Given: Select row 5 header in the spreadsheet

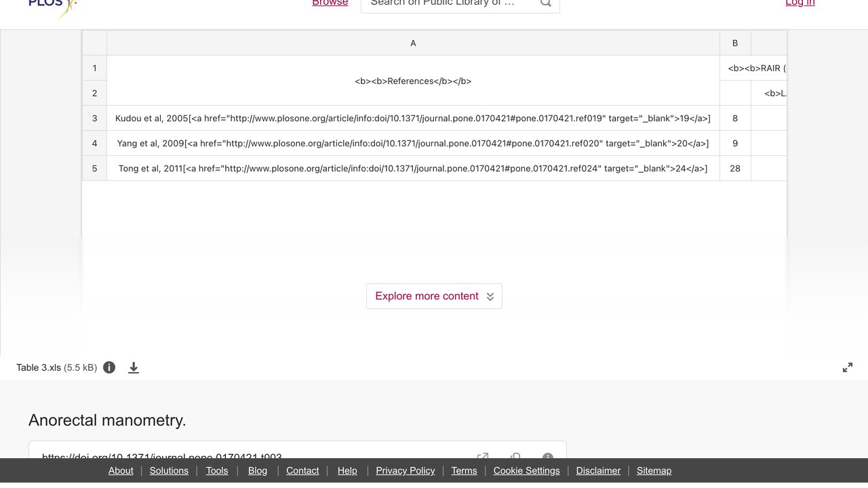Looking at the screenshot, I should tap(94, 168).
